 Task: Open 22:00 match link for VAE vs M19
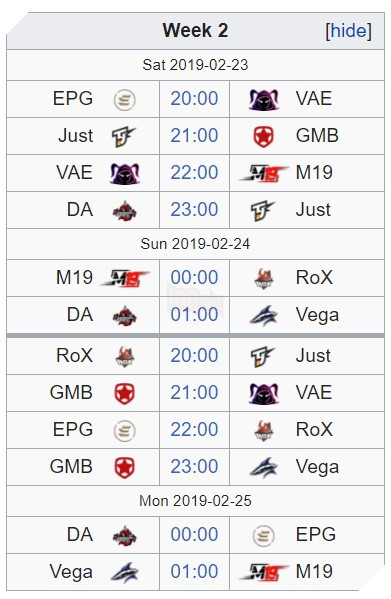[x=194, y=172]
